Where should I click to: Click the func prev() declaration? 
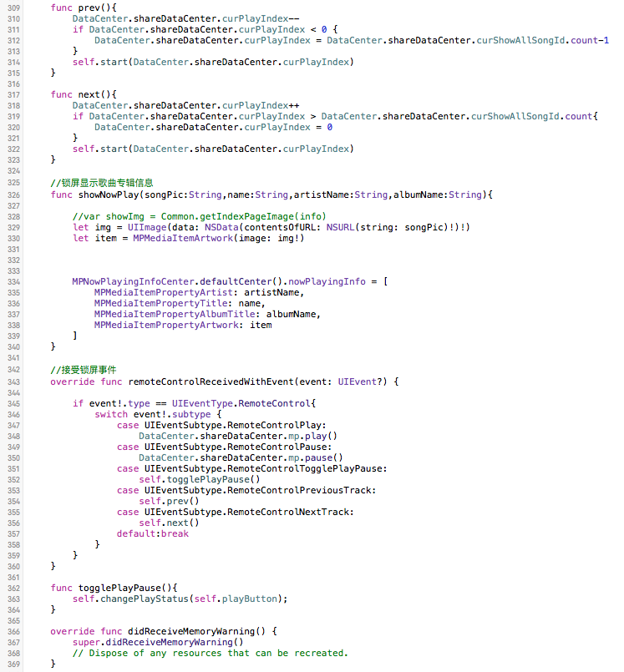click(x=84, y=8)
